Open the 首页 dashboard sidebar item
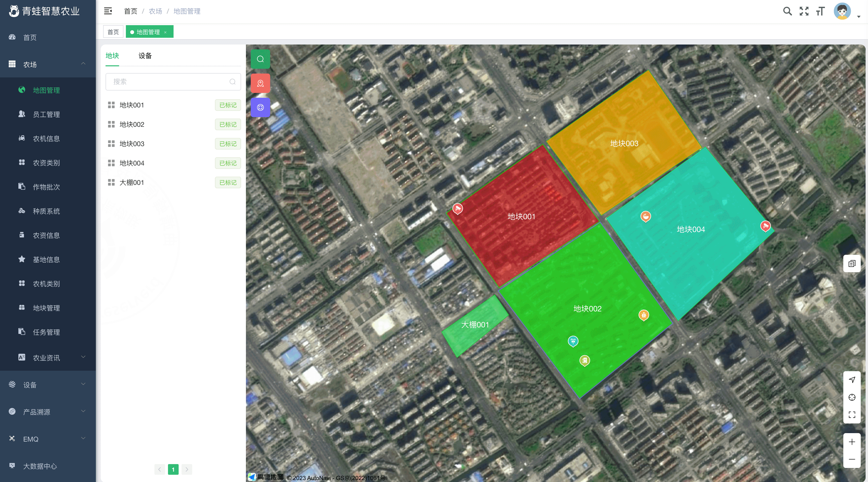 pos(48,38)
